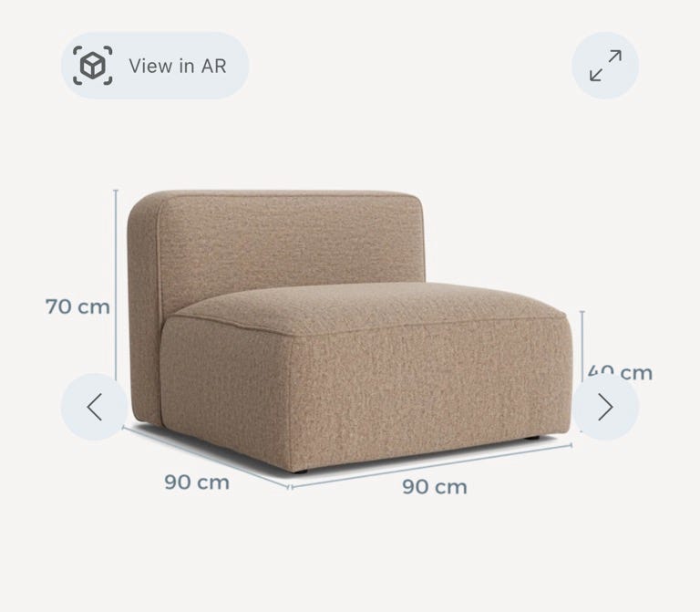
Task: Click the 70 cm height label
Action: tap(77, 306)
